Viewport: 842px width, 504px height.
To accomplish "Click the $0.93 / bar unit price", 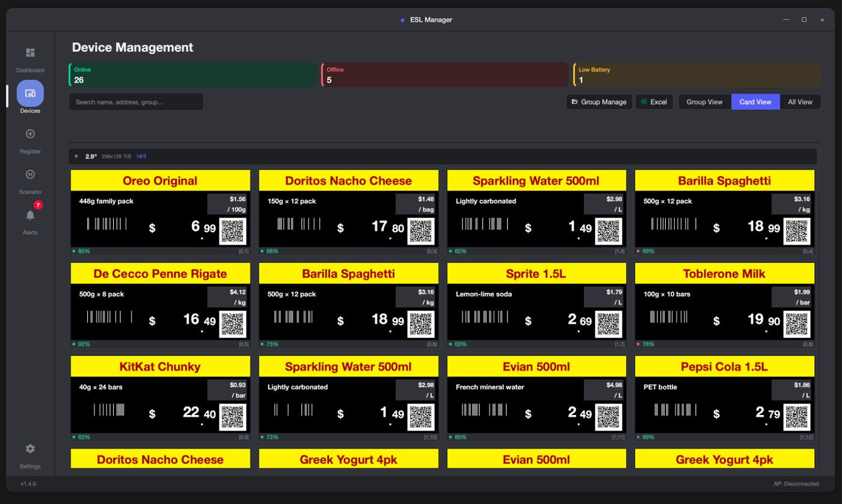I will [227, 390].
